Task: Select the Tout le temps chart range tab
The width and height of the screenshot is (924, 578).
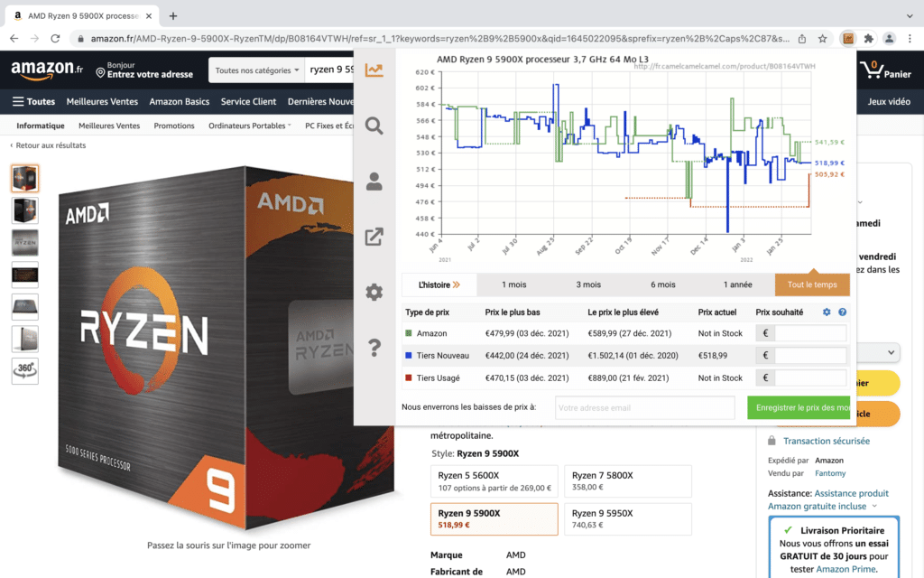Action: [812, 284]
